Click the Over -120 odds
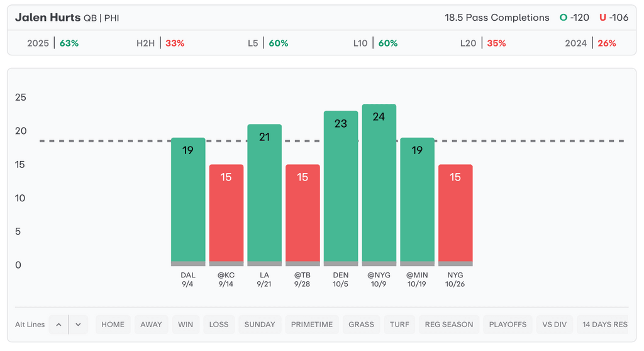The width and height of the screenshot is (644, 351). [x=575, y=18]
